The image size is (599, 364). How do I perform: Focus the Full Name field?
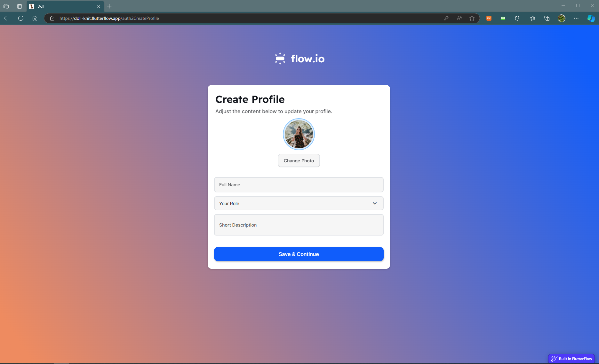click(299, 185)
